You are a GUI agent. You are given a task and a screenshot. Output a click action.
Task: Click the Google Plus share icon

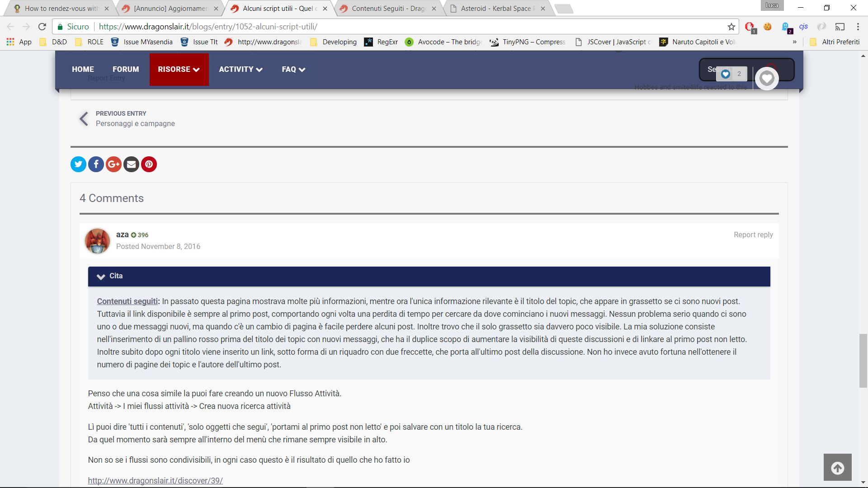113,164
